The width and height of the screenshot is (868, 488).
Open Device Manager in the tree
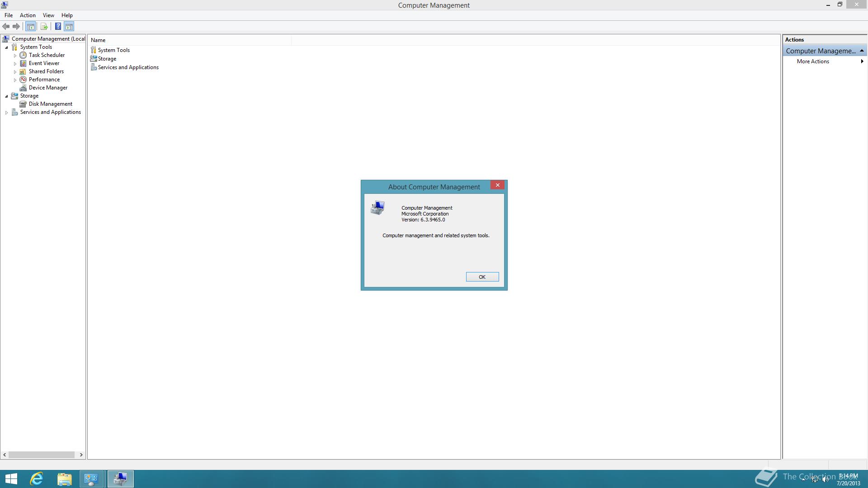point(48,88)
